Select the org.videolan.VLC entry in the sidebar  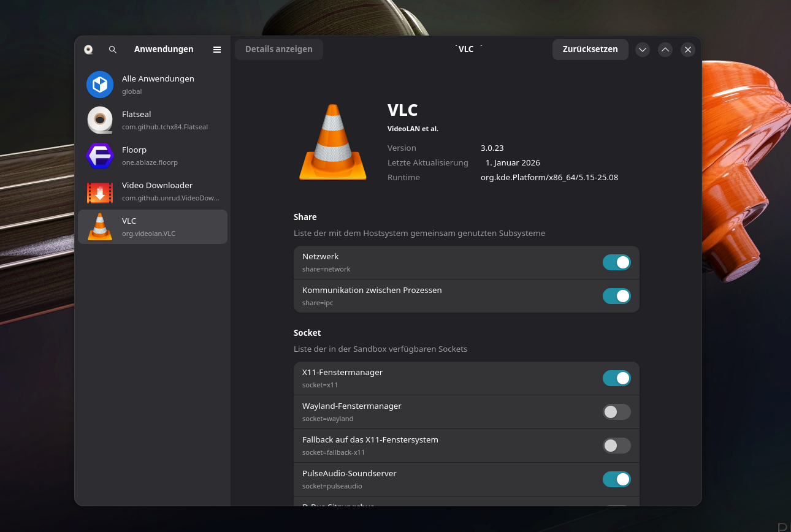point(153,227)
